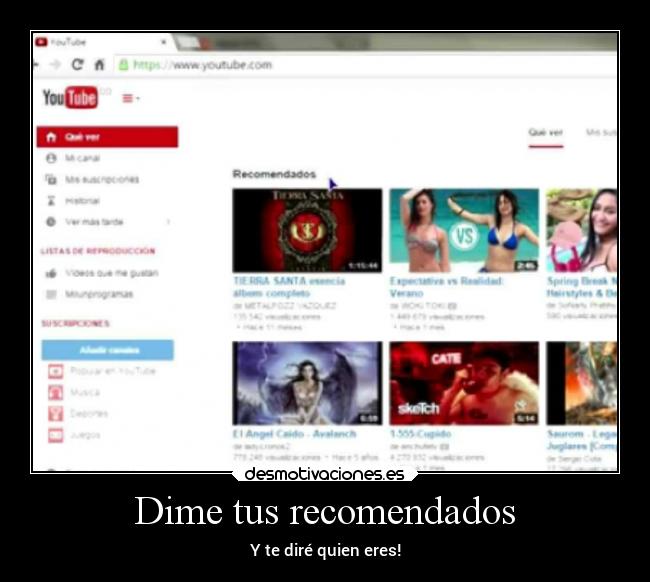The image size is (650, 582).
Task: Click El Angel Caído - Avalanch title
Action: (294, 434)
